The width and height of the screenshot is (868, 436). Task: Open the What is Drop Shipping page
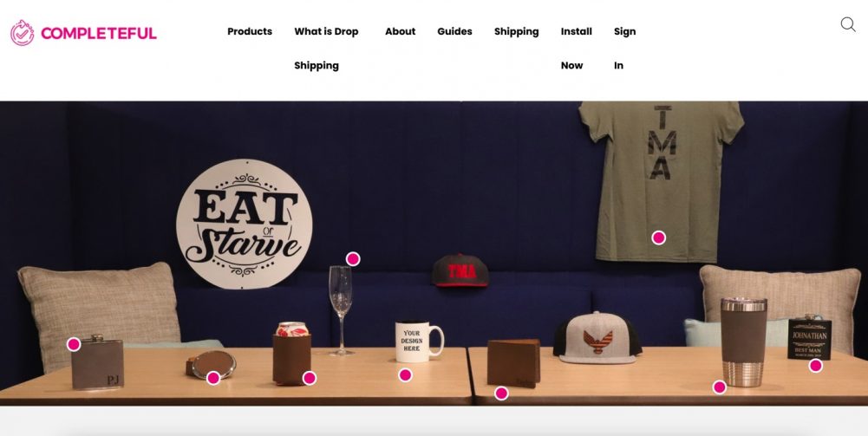[x=326, y=49]
